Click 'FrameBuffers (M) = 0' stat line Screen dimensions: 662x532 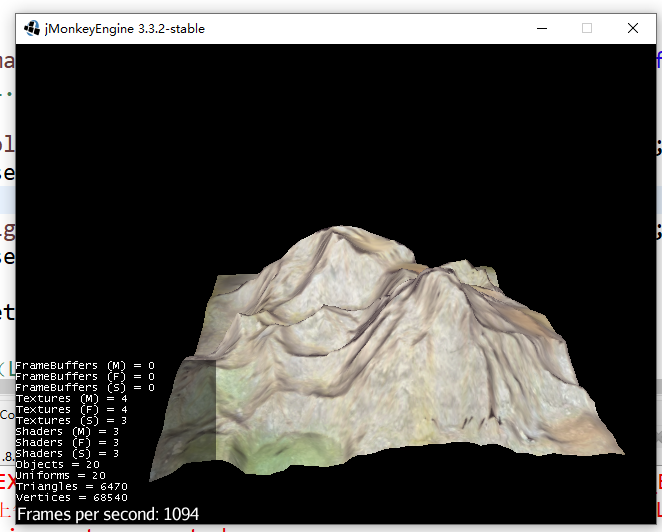[x=85, y=365]
